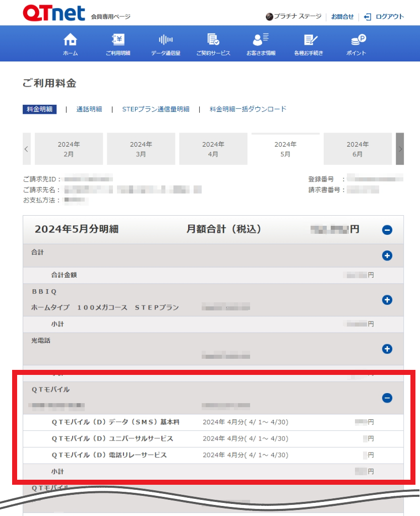
Task: Click the ご利用料金 page heading
Action: click(x=49, y=83)
